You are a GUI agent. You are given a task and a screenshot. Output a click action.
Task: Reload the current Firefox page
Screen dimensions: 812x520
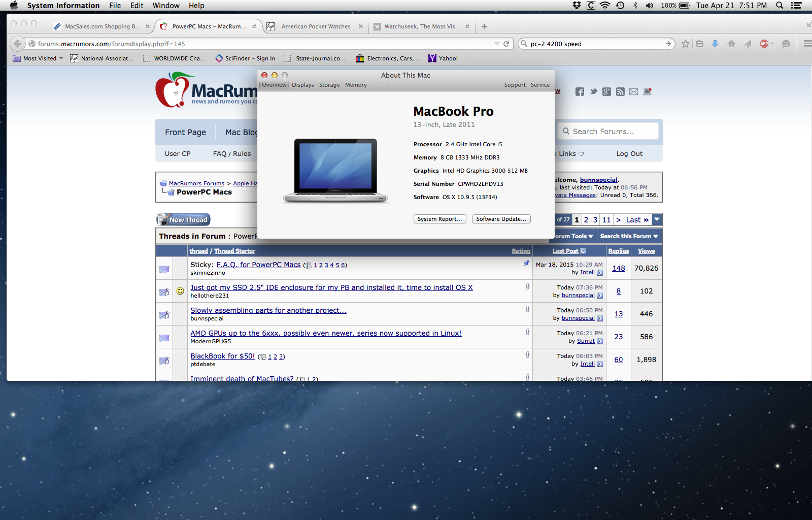pos(506,44)
